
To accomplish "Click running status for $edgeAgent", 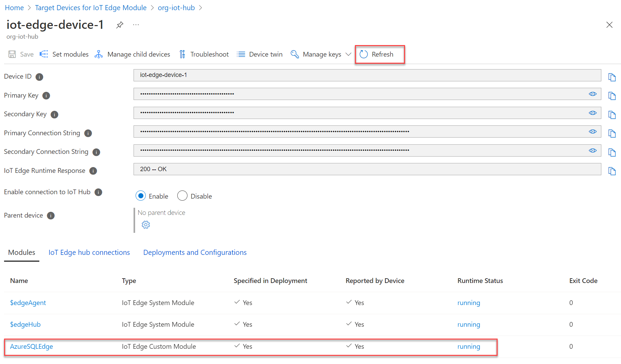I will (469, 303).
